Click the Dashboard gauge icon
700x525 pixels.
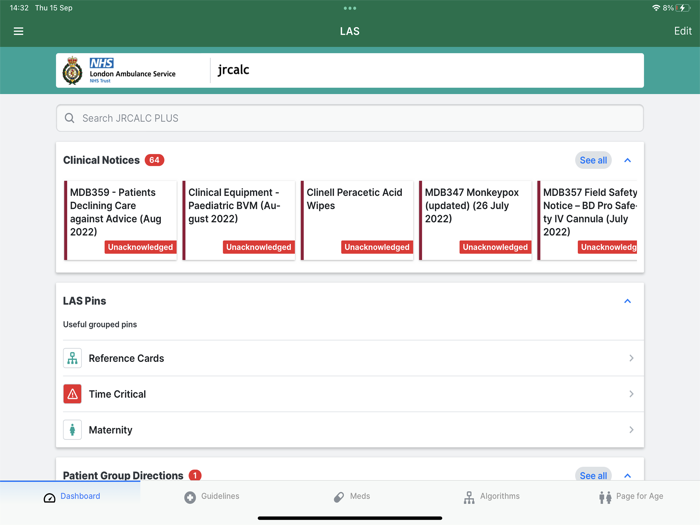click(x=50, y=498)
